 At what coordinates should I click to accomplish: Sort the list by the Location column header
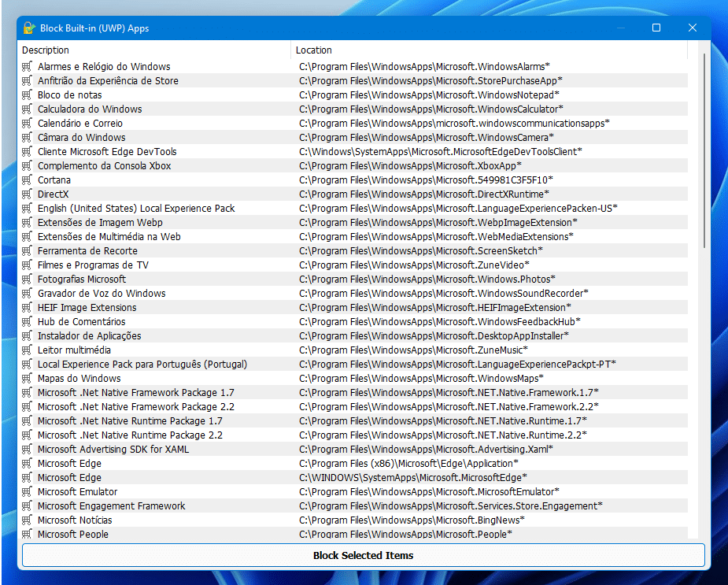tap(490, 50)
